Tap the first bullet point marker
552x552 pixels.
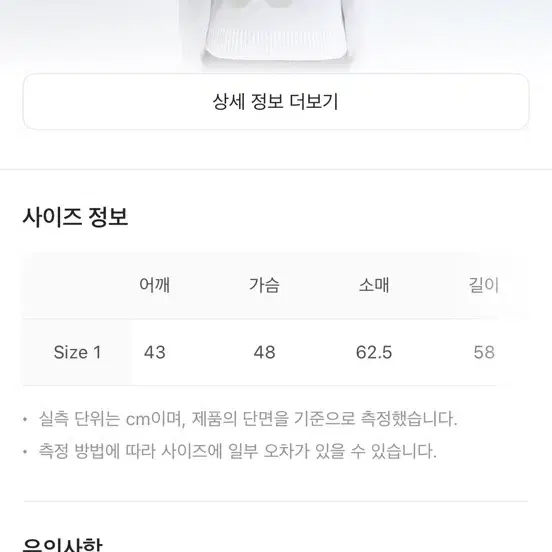tap(25, 419)
